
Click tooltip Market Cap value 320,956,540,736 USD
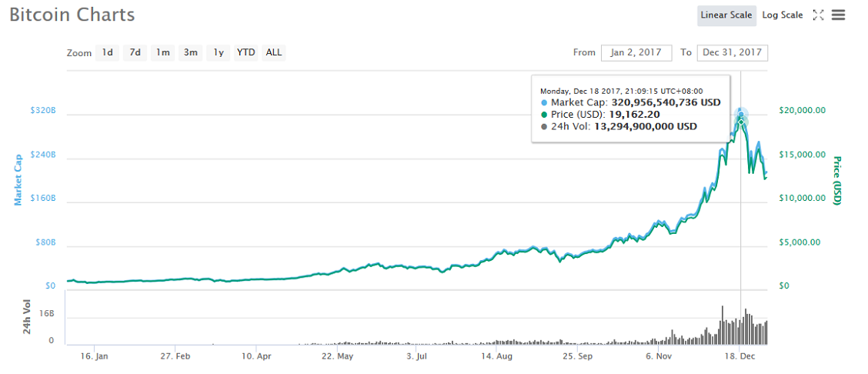[666, 102]
